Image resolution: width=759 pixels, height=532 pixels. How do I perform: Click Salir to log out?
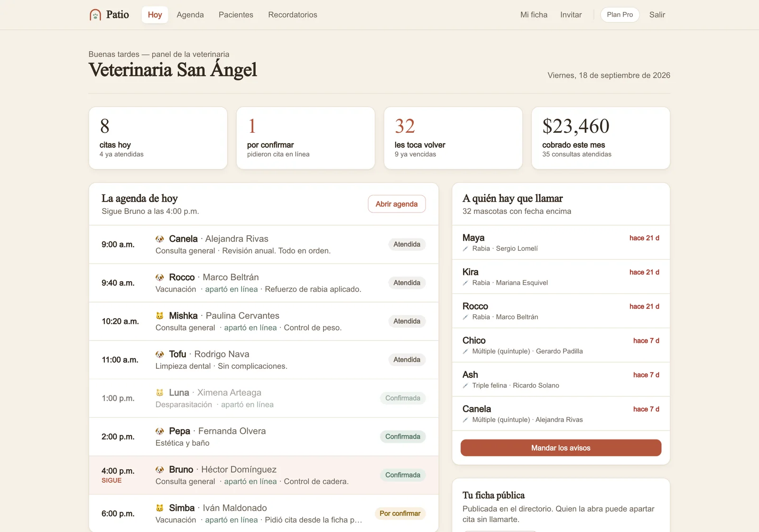pyautogui.click(x=657, y=15)
